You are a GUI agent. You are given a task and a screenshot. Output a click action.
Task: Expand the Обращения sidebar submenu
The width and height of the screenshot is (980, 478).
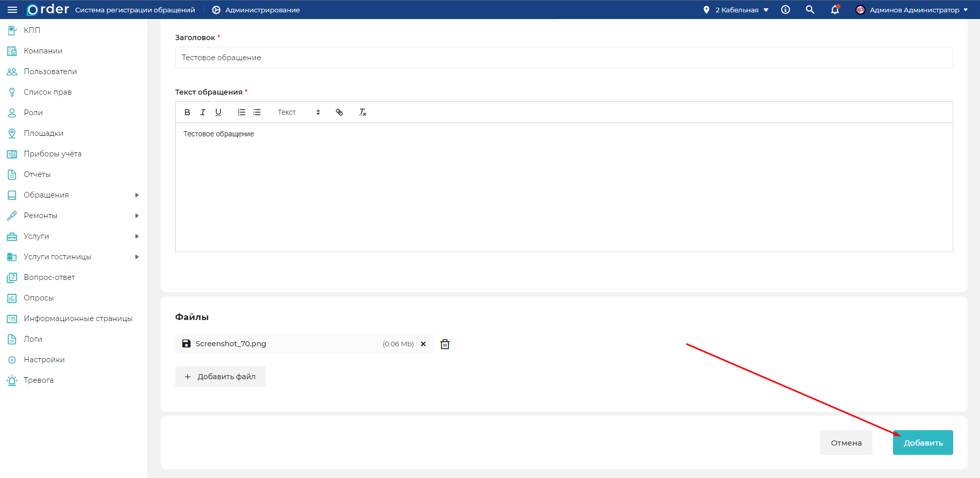tap(137, 195)
